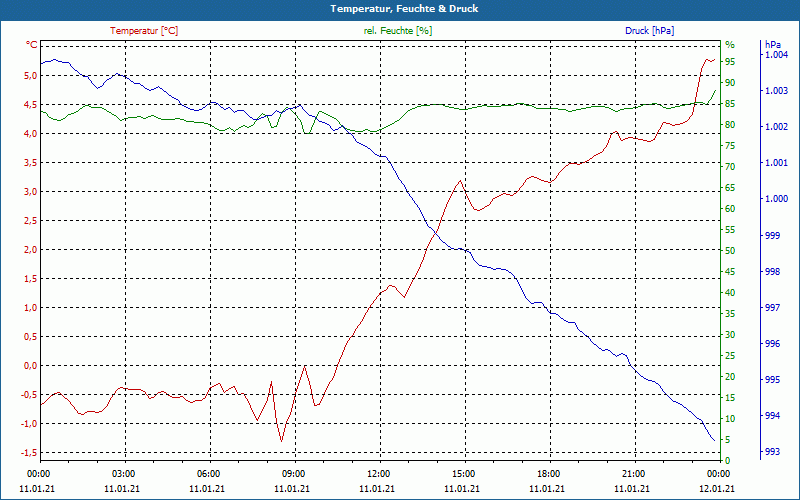The width and height of the screenshot is (800, 500).
Task: Click the 5 tick on the humidity axis
Action: [728, 440]
